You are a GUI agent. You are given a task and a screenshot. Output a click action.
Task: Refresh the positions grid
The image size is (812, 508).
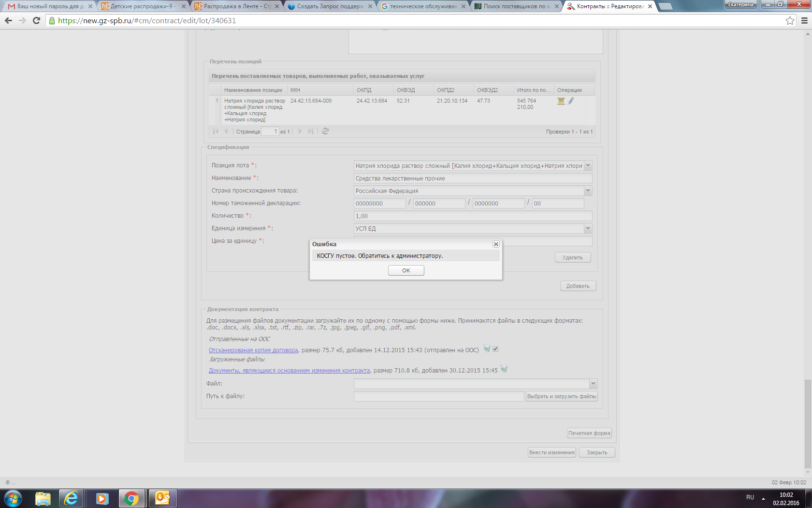[325, 131]
